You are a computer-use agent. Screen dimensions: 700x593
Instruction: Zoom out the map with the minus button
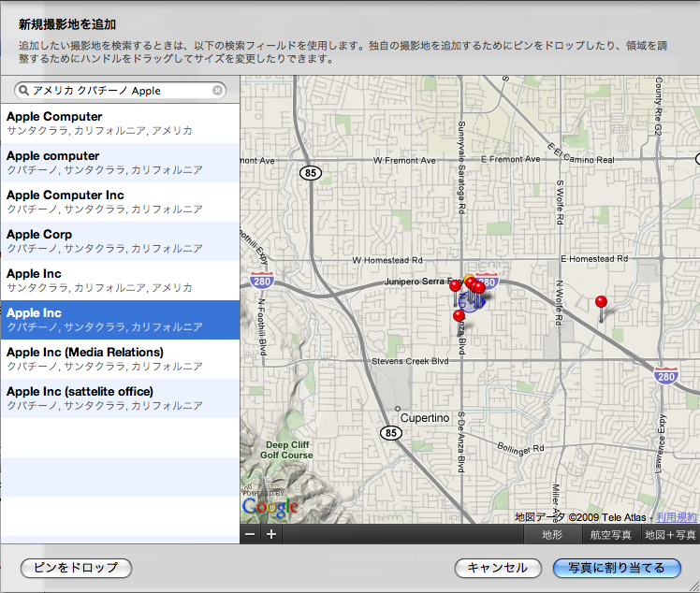[250, 534]
